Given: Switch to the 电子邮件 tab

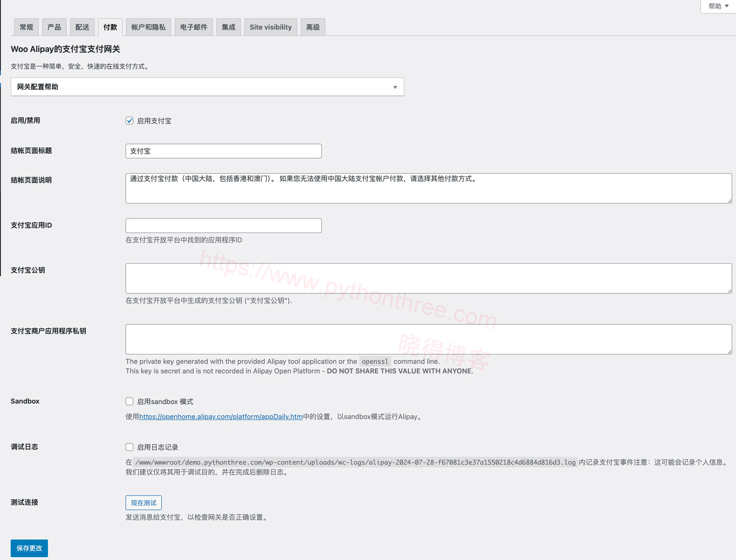Looking at the screenshot, I should [193, 27].
